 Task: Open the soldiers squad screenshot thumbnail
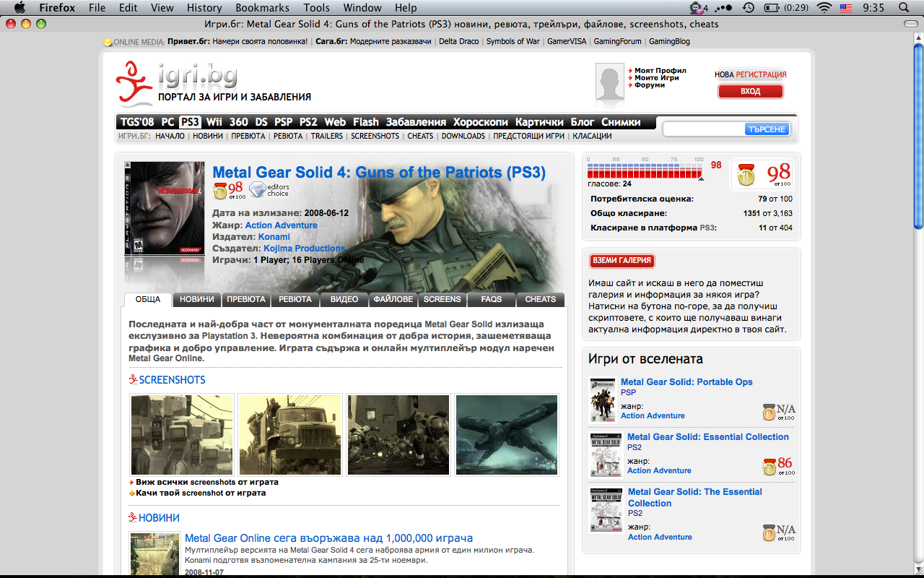point(398,435)
